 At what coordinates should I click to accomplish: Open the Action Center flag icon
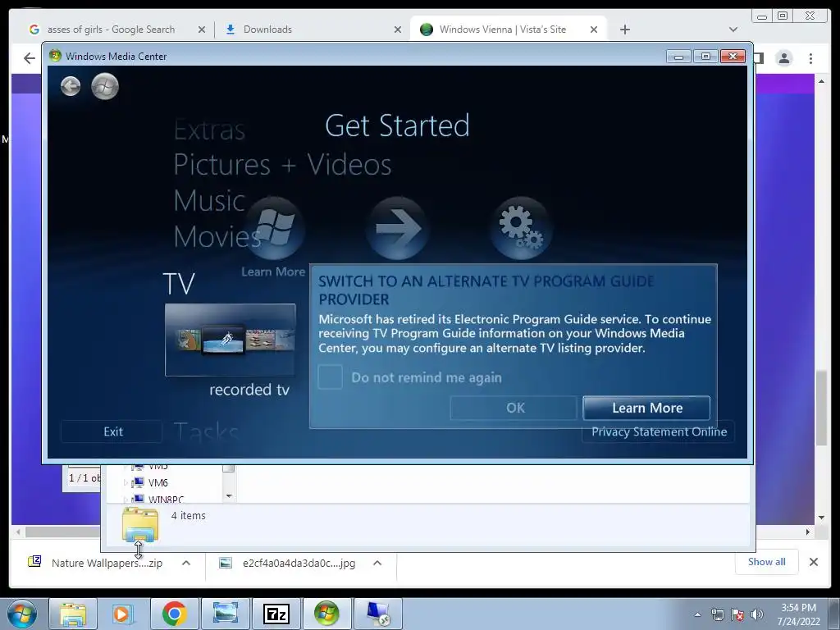coord(737,614)
